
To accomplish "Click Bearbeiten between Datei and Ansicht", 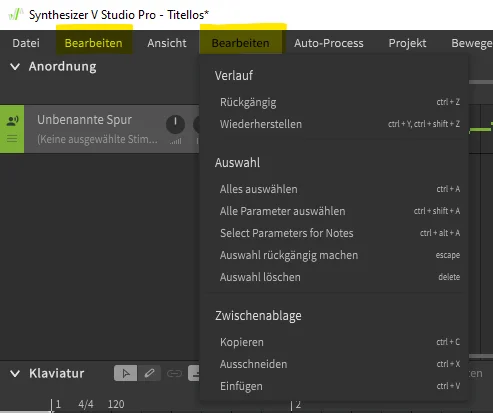I will [x=94, y=43].
